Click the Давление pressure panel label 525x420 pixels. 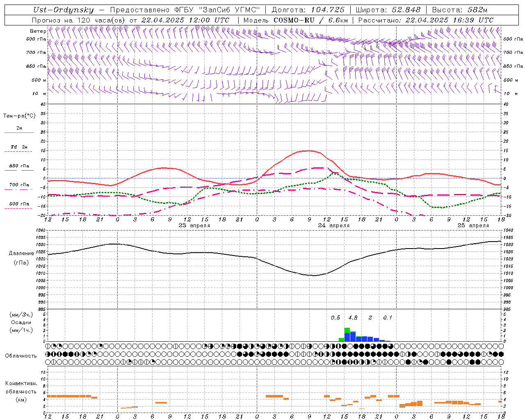[21, 253]
